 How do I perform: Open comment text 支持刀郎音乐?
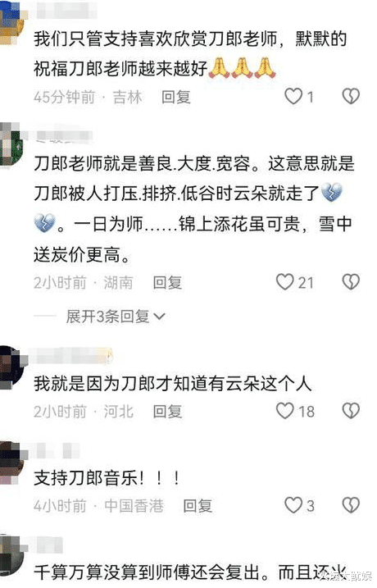coord(107,478)
